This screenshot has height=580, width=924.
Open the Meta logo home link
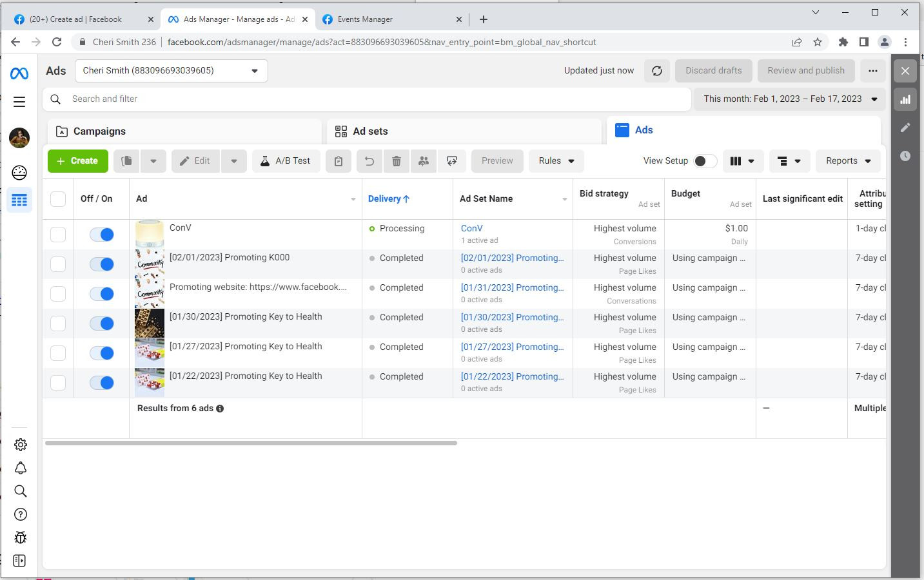pos(19,74)
